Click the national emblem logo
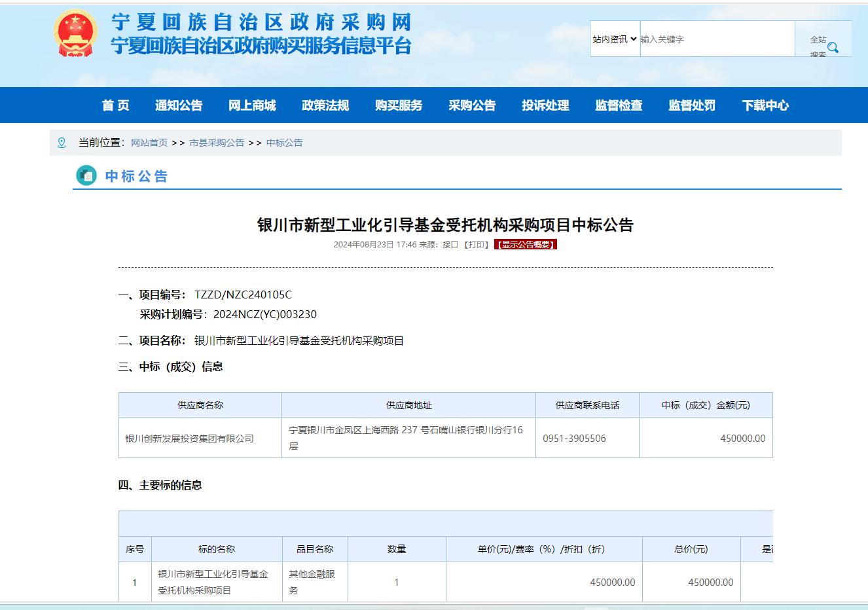The width and height of the screenshot is (868, 610). [x=75, y=33]
